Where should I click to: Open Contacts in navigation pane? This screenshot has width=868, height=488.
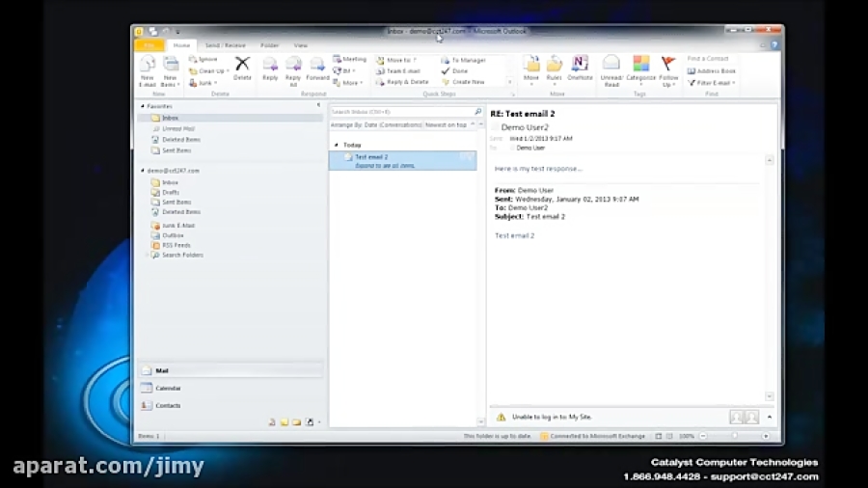168,405
